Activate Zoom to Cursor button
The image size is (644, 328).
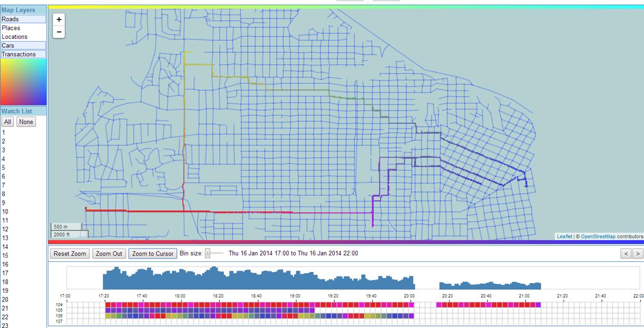[x=153, y=254]
